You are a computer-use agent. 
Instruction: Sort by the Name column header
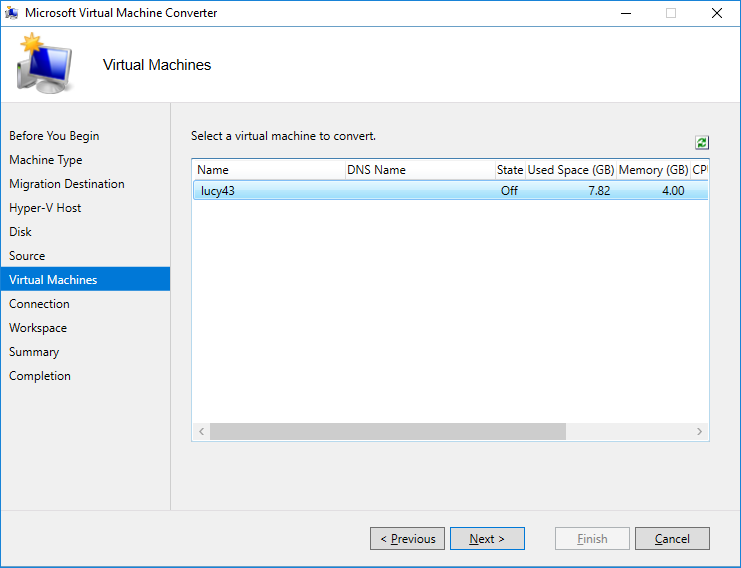[269, 170]
